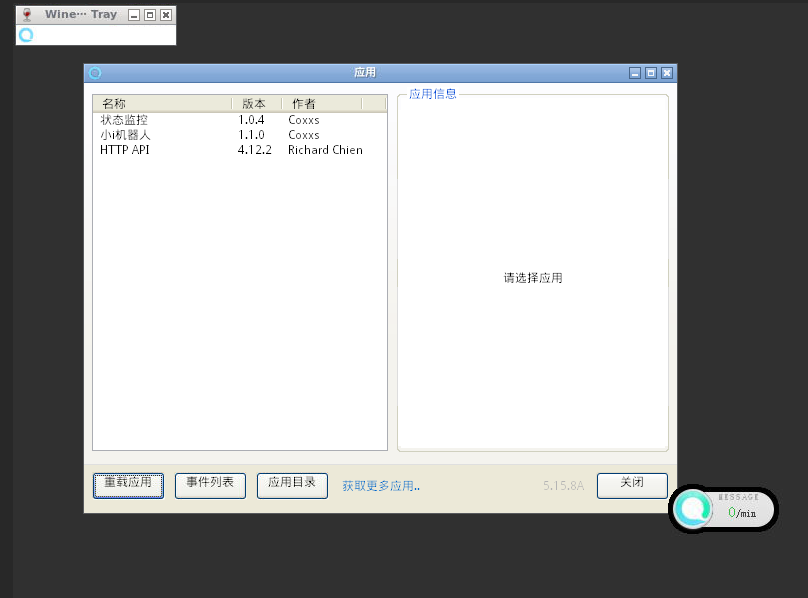Image resolution: width=808 pixels, height=598 pixels.
Task: Minimize the 应用 window
Action: click(x=635, y=73)
